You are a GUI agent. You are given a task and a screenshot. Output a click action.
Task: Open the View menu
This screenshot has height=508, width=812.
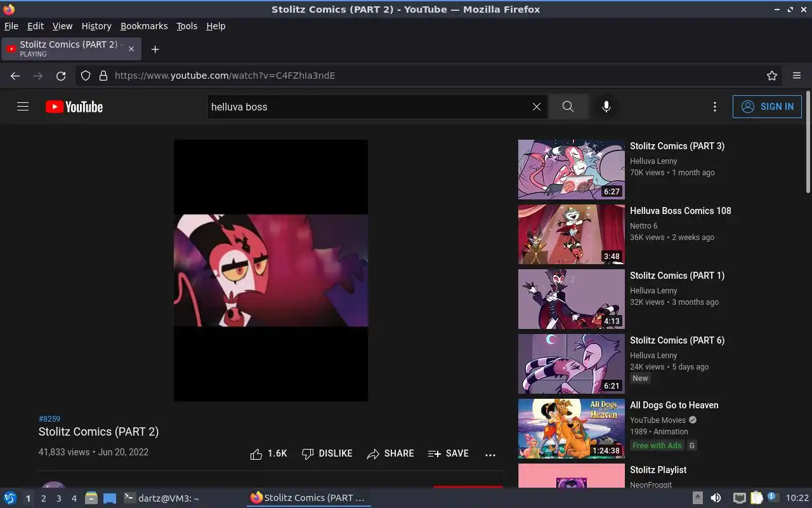(x=62, y=26)
